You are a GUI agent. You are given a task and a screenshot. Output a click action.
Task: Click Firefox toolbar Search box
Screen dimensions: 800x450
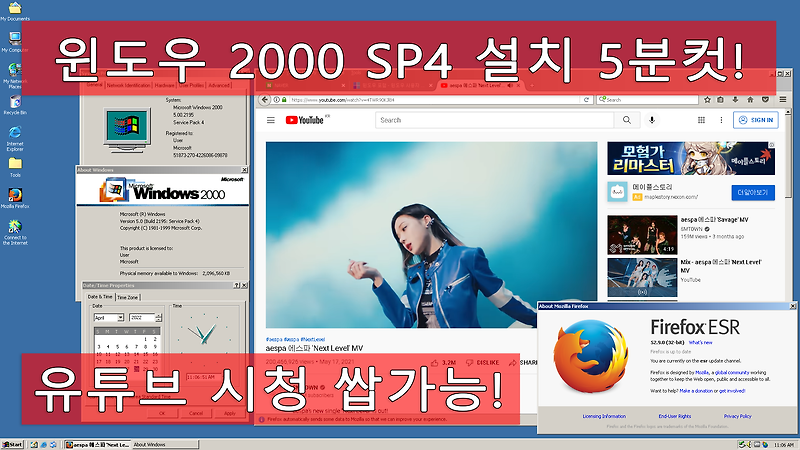pos(647,100)
